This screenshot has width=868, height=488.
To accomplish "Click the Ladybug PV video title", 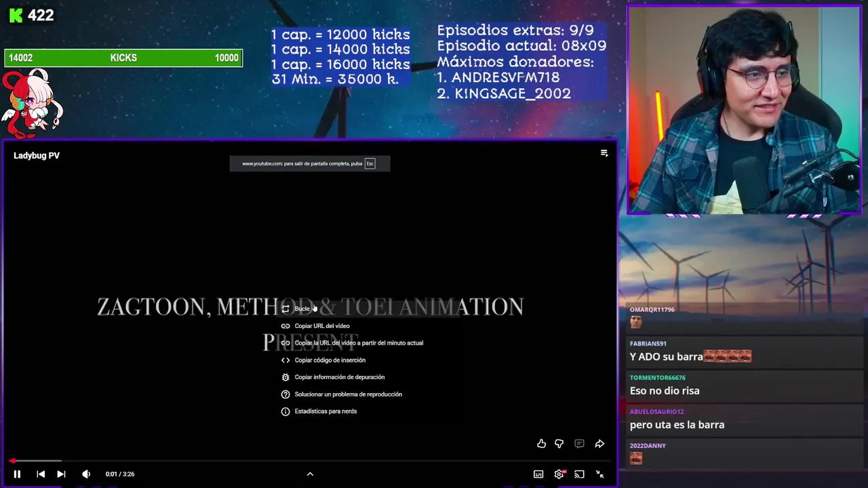I will [x=37, y=156].
